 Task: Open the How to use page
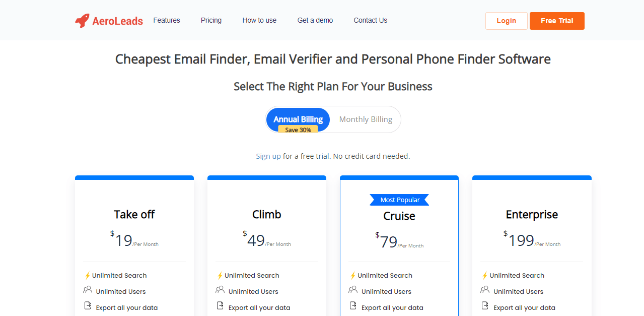[x=259, y=20]
